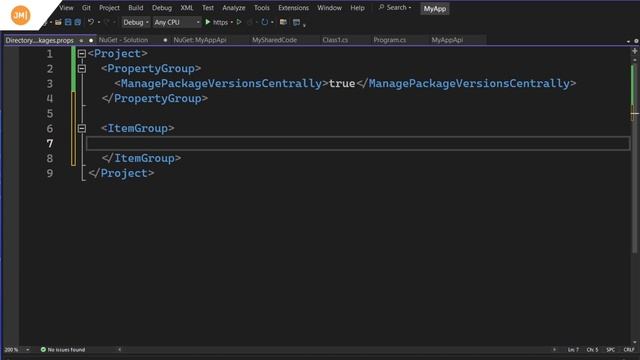Image resolution: width=640 pixels, height=360 pixels.
Task: Collapse the ItemGroup element on line 6
Action: [x=82, y=128]
